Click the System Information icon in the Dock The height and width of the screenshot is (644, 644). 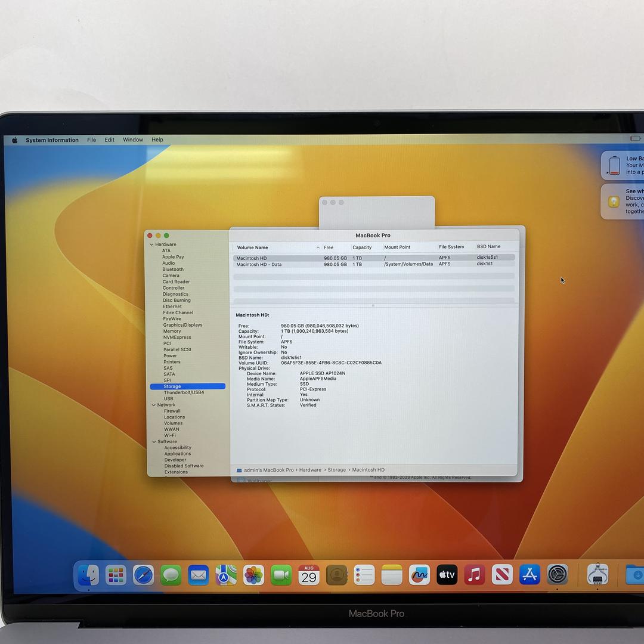coord(597,574)
